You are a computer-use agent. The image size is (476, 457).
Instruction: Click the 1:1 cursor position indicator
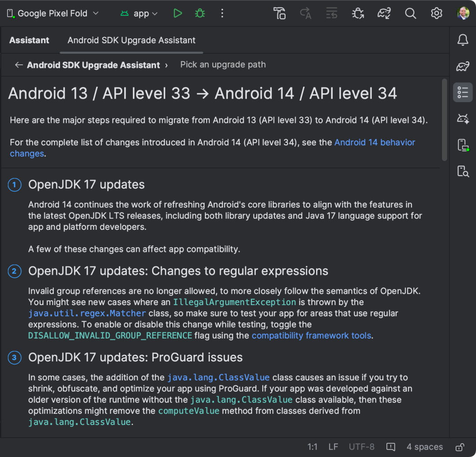click(312, 447)
